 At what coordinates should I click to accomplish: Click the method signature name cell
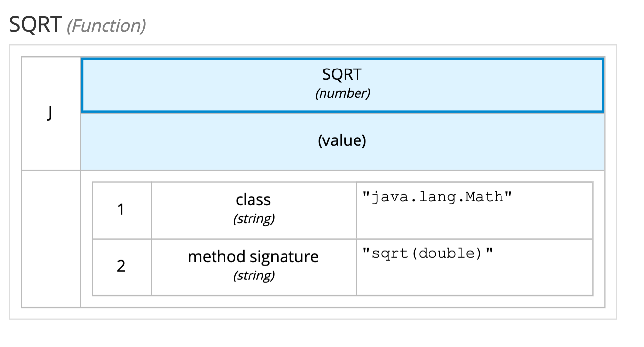(253, 267)
